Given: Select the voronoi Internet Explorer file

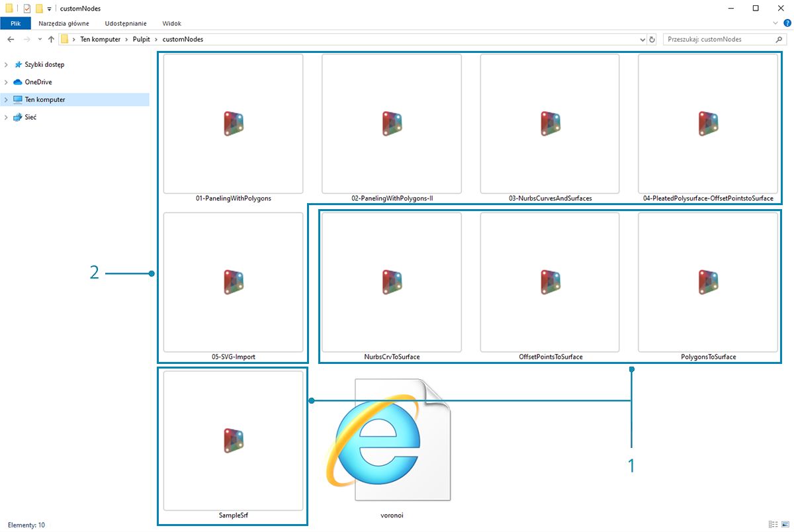Looking at the screenshot, I should tap(392, 441).
